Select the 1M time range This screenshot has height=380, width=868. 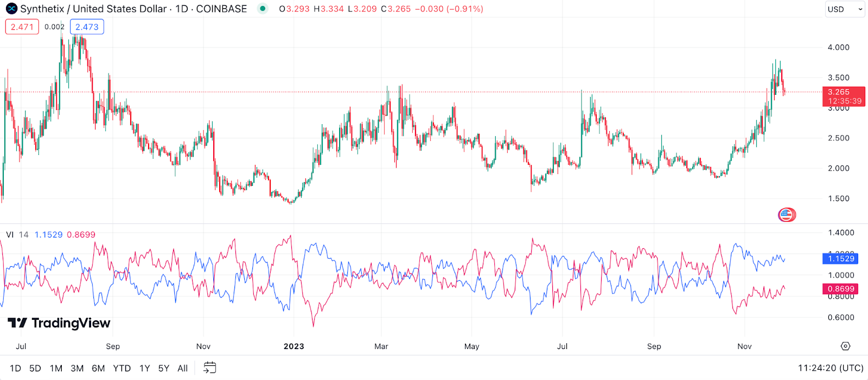click(x=56, y=368)
